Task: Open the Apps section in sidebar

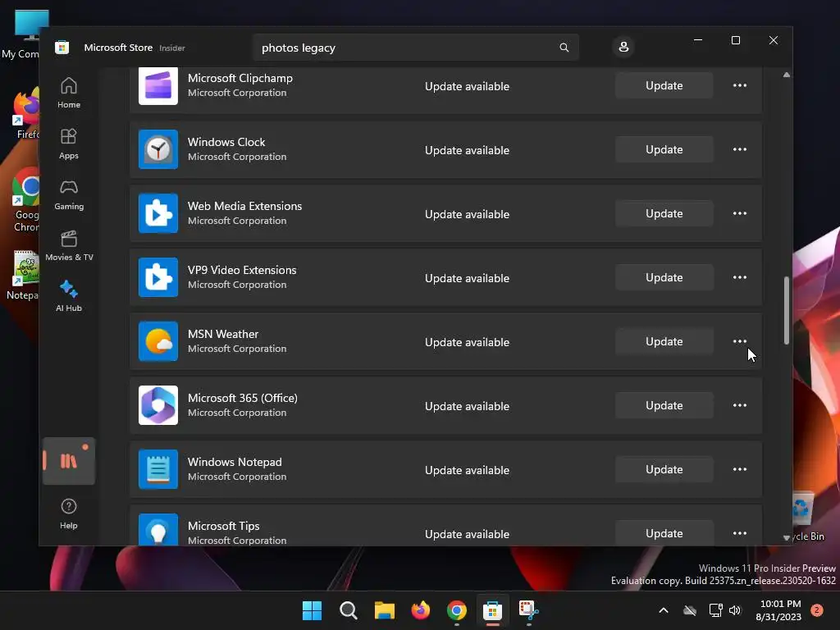Action: click(69, 144)
